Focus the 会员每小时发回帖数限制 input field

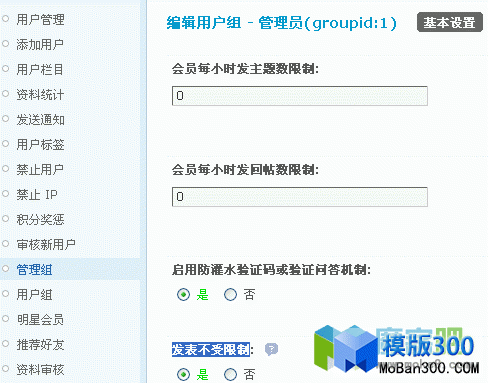(300, 197)
